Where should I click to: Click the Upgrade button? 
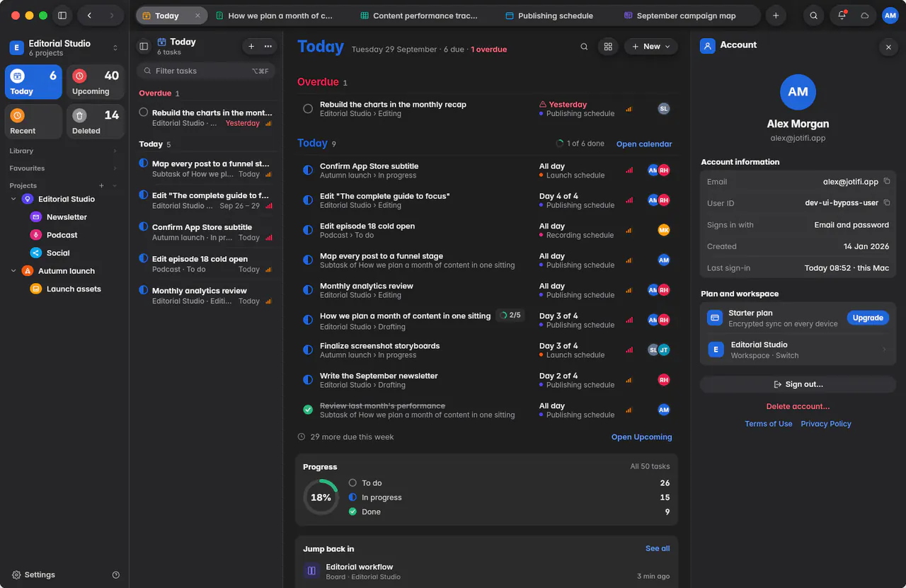pos(868,318)
